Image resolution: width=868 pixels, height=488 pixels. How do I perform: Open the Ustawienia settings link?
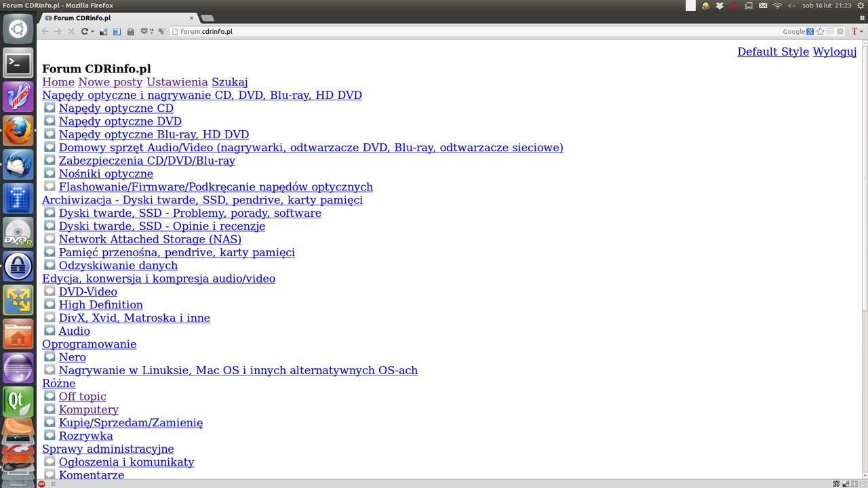(x=177, y=82)
